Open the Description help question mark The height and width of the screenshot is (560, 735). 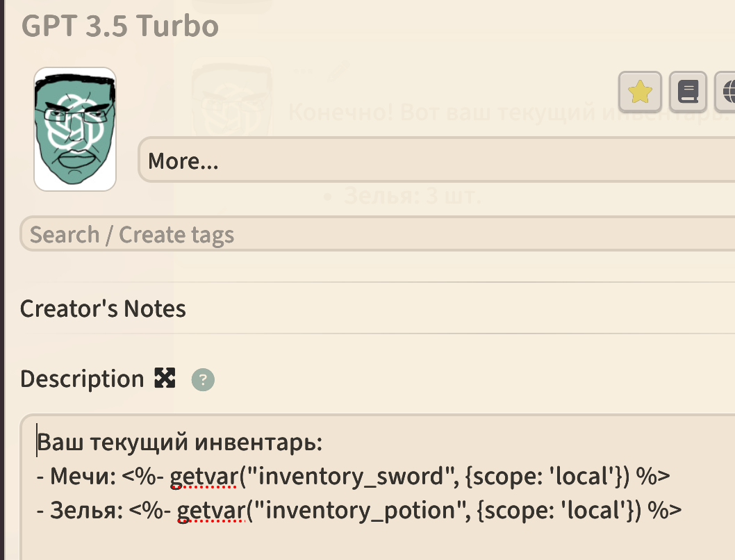[203, 379]
